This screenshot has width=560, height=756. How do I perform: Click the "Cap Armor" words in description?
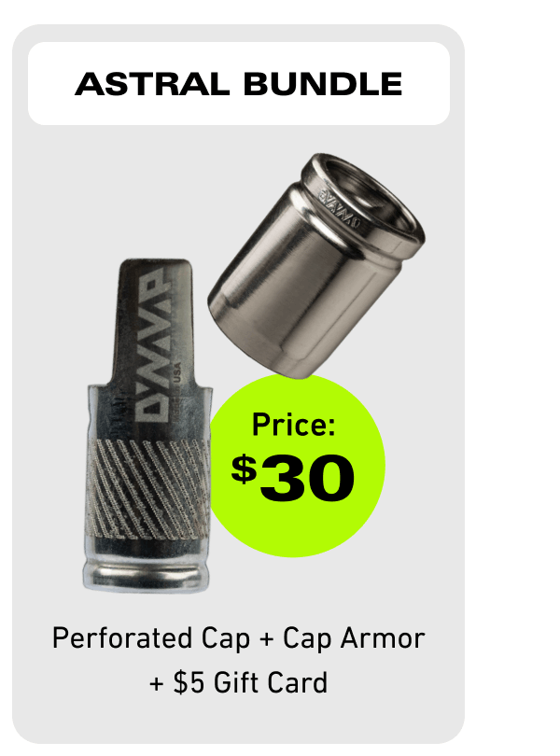tap(354, 637)
